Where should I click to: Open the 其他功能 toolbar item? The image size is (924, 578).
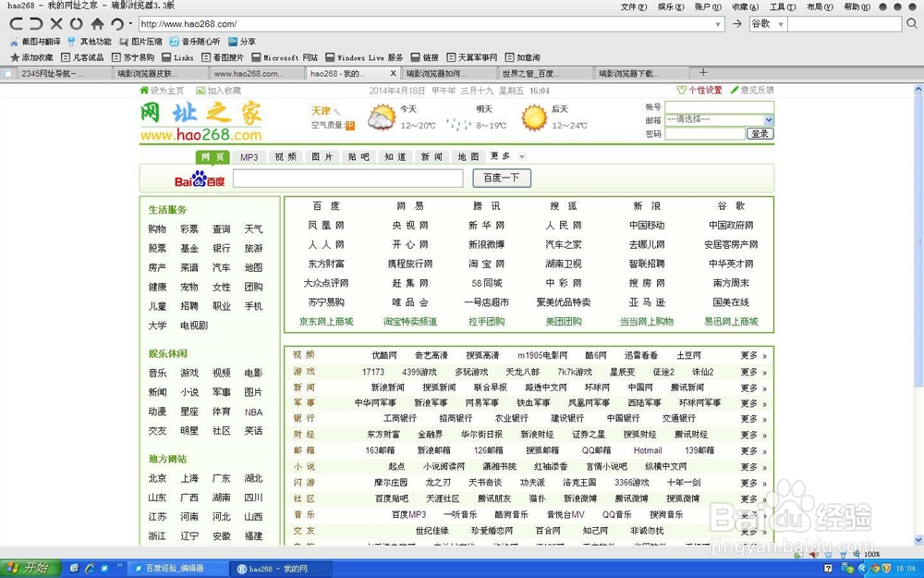pyautogui.click(x=89, y=42)
